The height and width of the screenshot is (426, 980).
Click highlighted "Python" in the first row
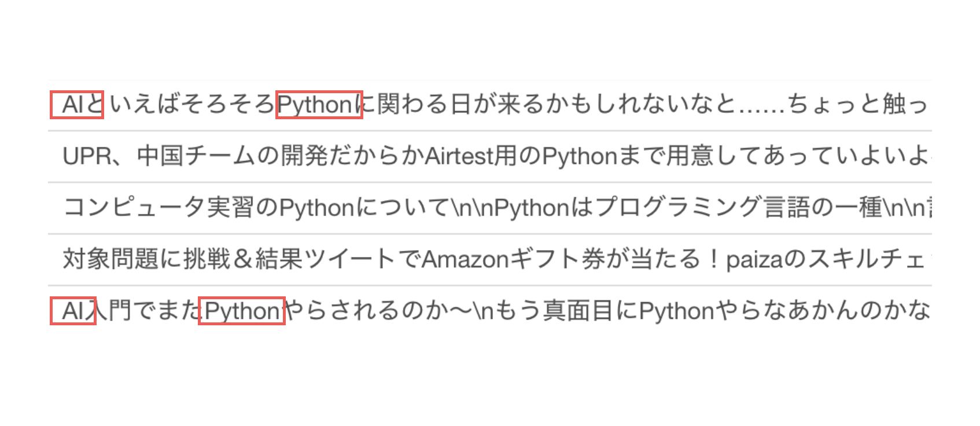315,105
